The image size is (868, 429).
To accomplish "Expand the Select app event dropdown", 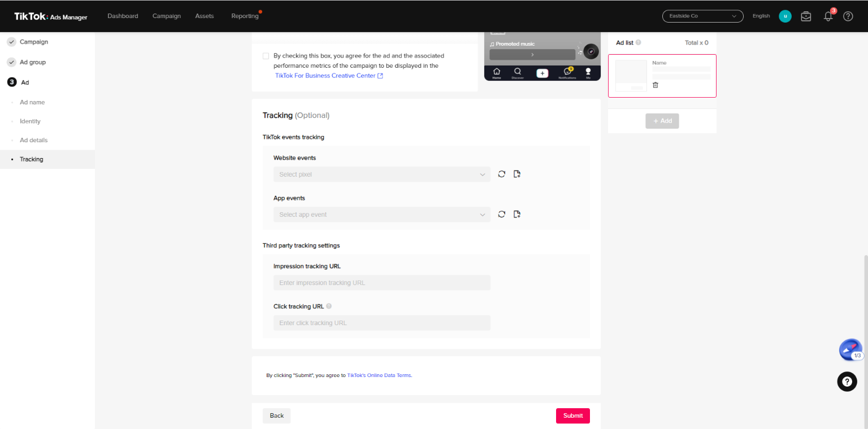I will [x=381, y=214].
